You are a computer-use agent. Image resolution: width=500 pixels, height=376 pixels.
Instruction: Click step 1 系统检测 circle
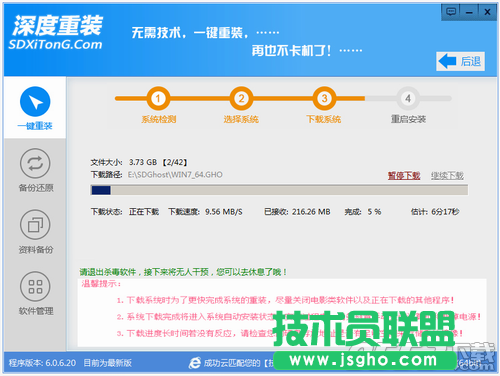coord(158,98)
